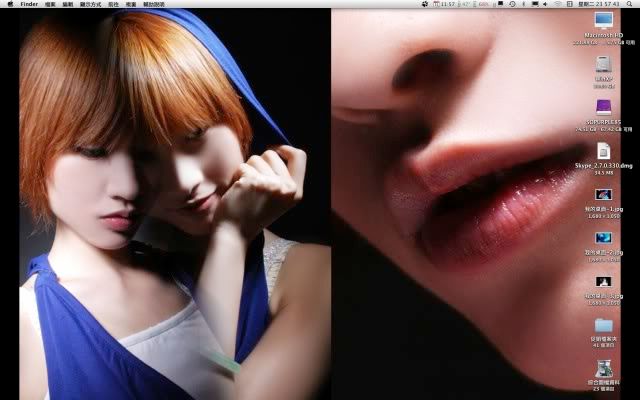Viewport: 640px width, 400px height.
Task: Open the Skype_2.7.0.330.dmg file
Action: pyautogui.click(x=603, y=150)
